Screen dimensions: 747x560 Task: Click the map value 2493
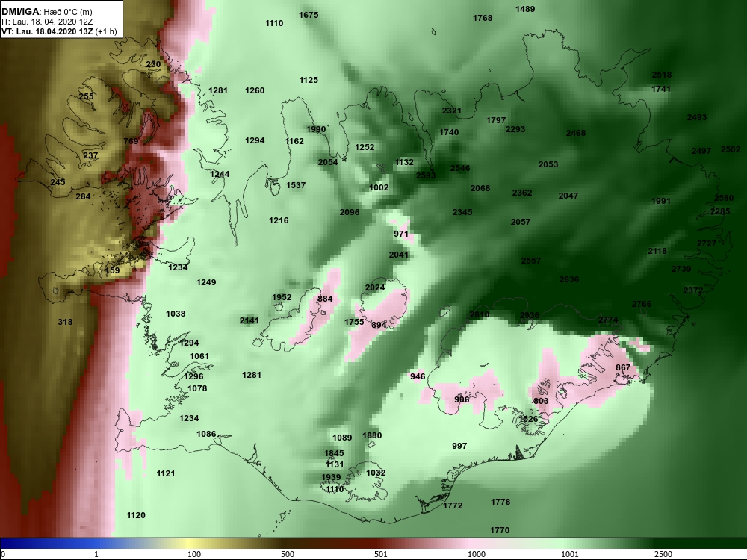tap(697, 118)
